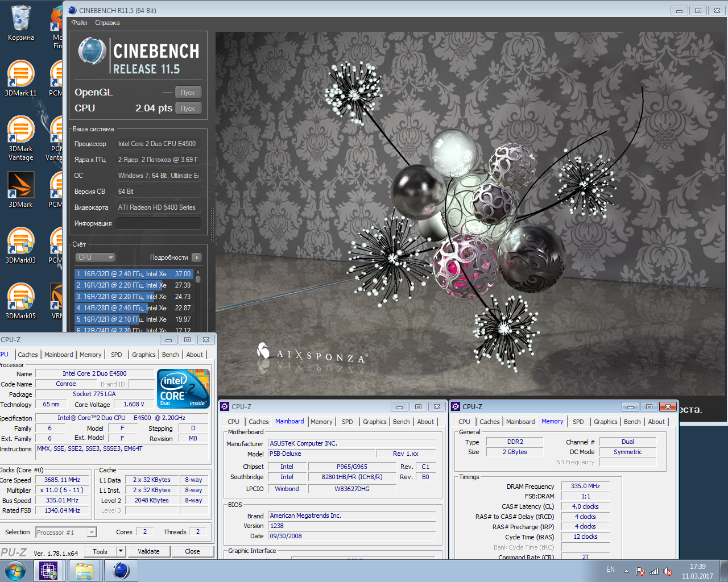Viewport: 728px width, 582px height.
Task: Open the Windows Start menu
Action: point(15,571)
